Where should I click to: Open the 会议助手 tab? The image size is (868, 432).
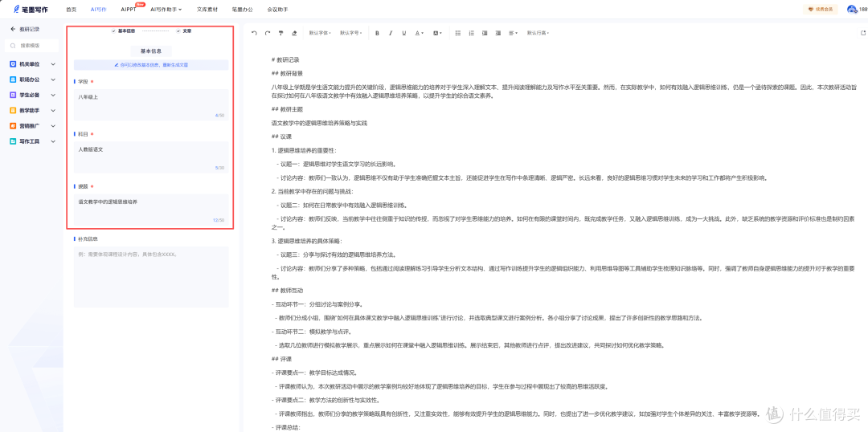tap(277, 10)
